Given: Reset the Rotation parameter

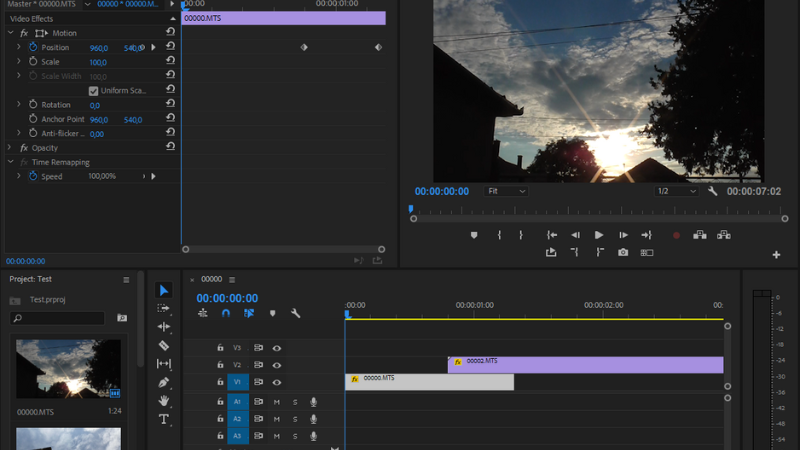Looking at the screenshot, I should (x=171, y=105).
